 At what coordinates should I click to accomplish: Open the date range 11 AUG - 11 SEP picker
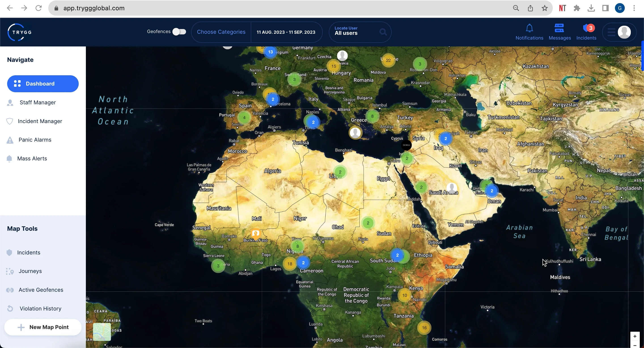point(286,32)
